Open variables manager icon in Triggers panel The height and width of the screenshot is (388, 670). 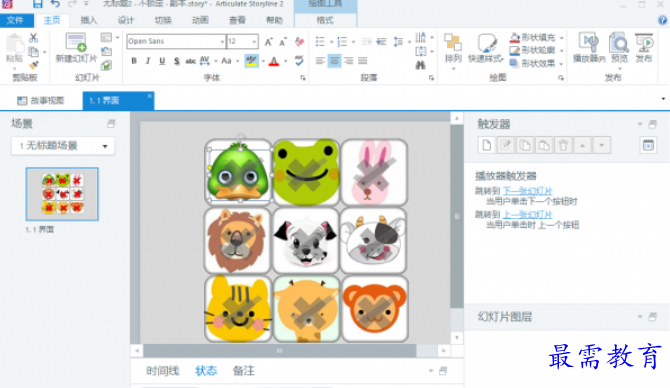tap(648, 145)
